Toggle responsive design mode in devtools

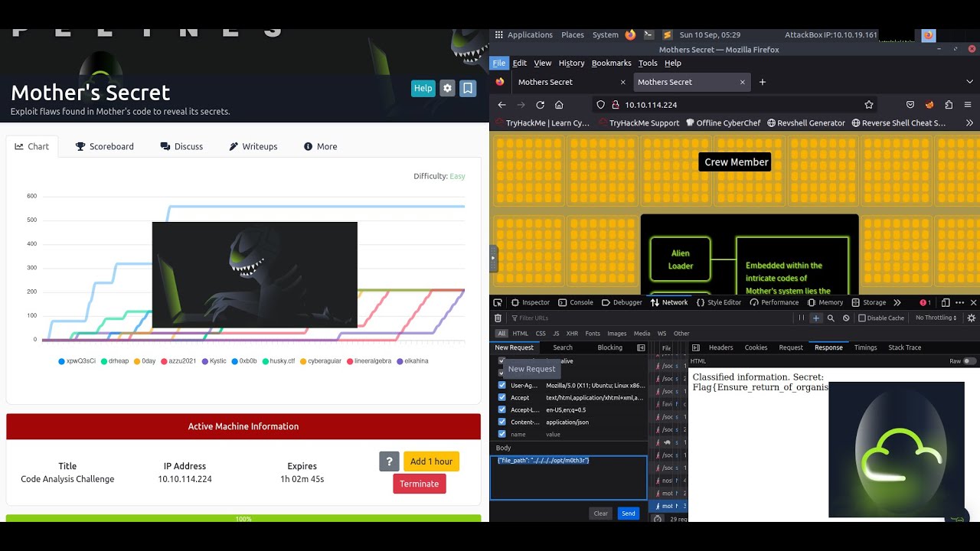coord(946,302)
